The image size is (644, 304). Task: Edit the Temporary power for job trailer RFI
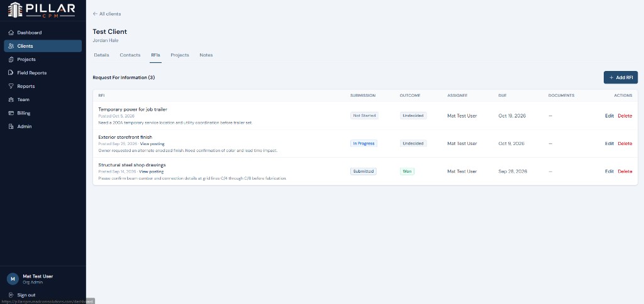(x=609, y=116)
